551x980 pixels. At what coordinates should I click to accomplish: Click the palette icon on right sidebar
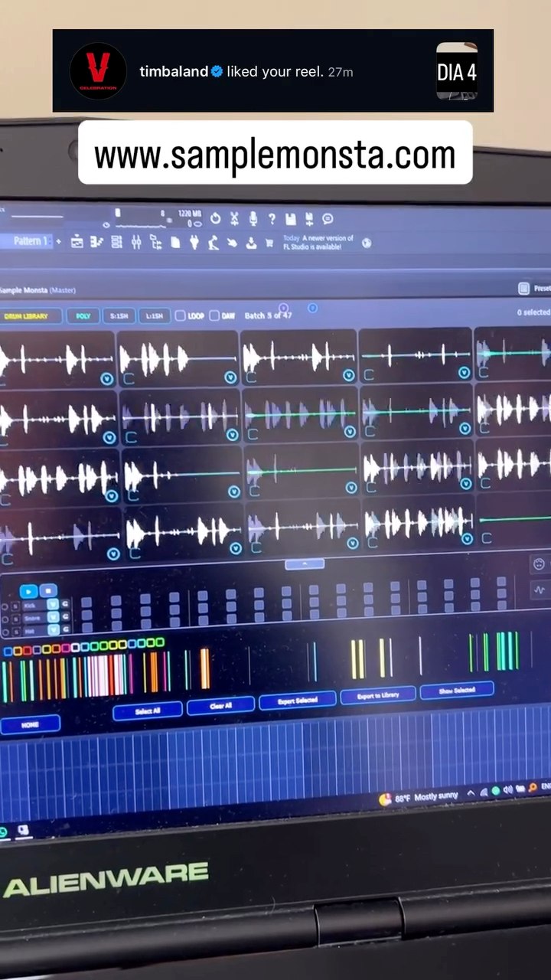(540, 563)
